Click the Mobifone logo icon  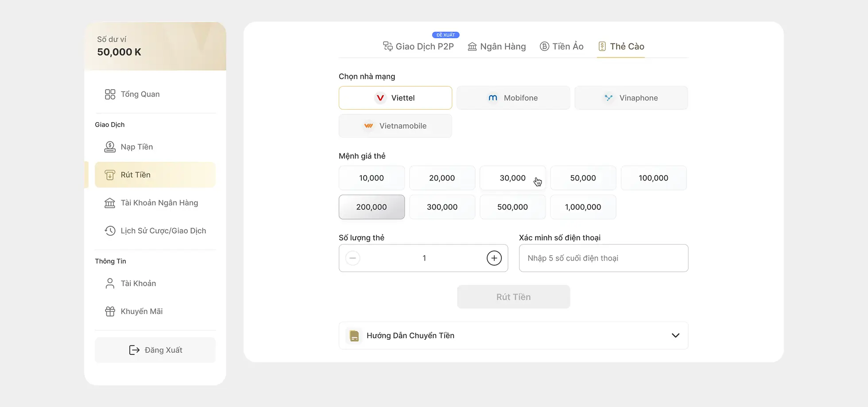(x=493, y=98)
